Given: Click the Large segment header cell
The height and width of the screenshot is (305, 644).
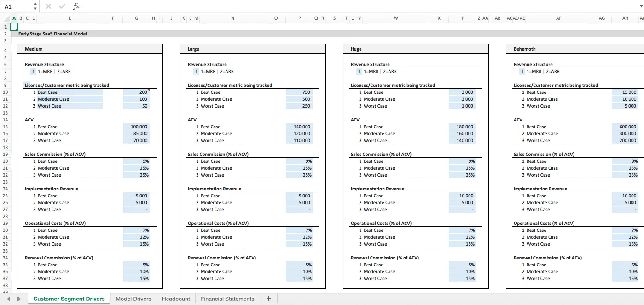Looking at the screenshot, I should click(x=253, y=49).
